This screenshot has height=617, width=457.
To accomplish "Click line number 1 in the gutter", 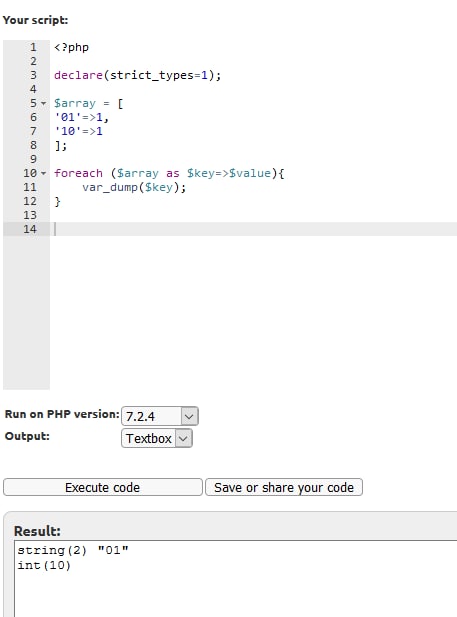I will tap(33, 47).
